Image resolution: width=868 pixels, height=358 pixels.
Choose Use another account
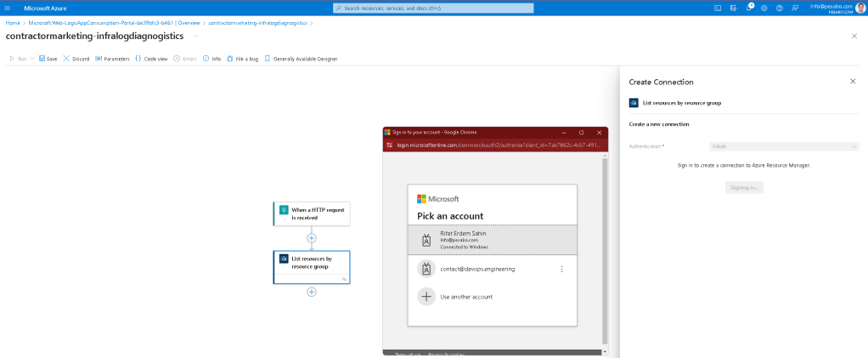point(492,297)
